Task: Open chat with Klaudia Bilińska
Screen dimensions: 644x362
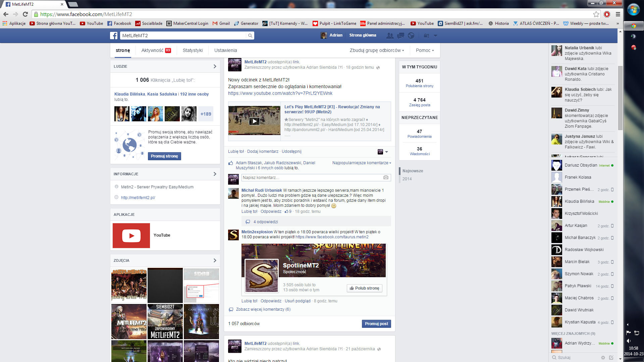Action: 583,201
